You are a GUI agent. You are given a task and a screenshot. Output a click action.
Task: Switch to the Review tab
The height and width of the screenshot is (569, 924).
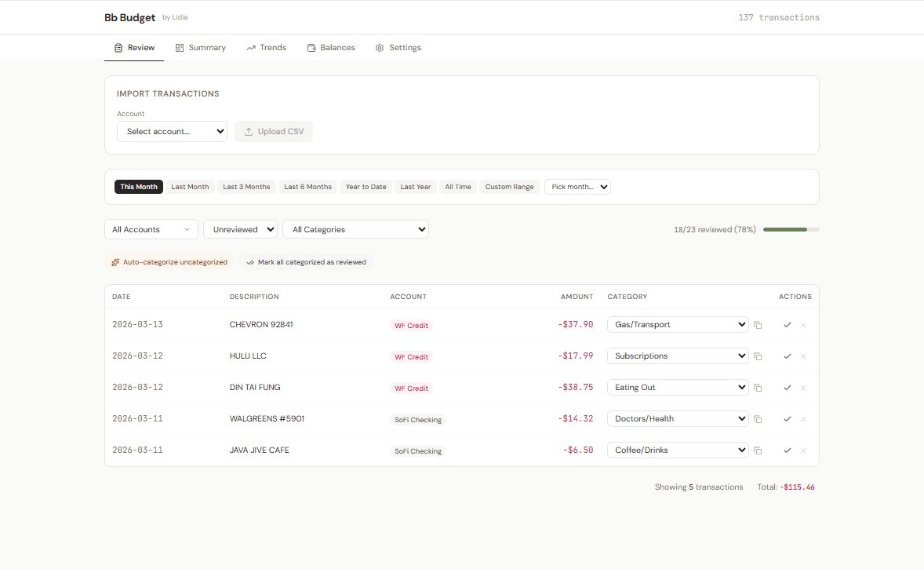(134, 47)
